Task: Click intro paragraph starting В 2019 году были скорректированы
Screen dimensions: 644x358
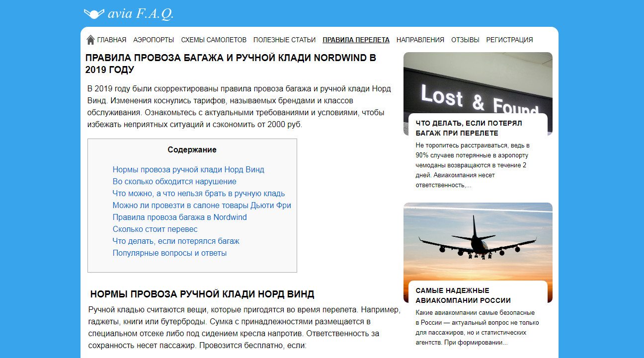Action: click(239, 107)
